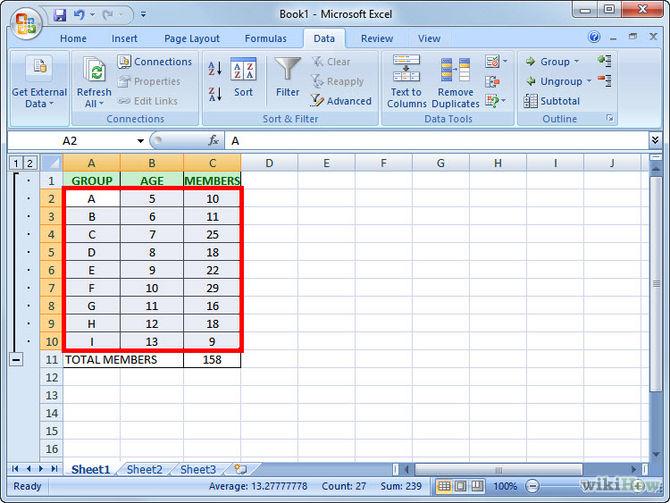Click the Save icon in Quick Access Toolbar
670x503 pixels.
pos(60,15)
